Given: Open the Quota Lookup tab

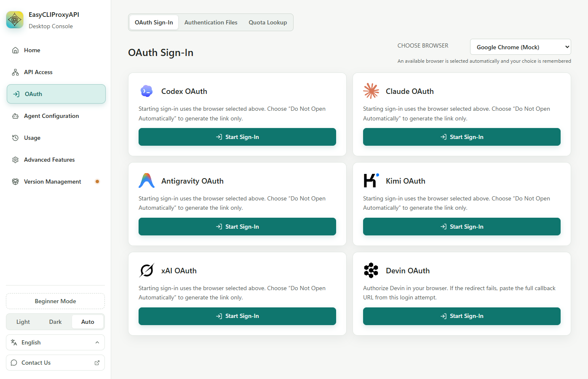Looking at the screenshot, I should coord(268,22).
